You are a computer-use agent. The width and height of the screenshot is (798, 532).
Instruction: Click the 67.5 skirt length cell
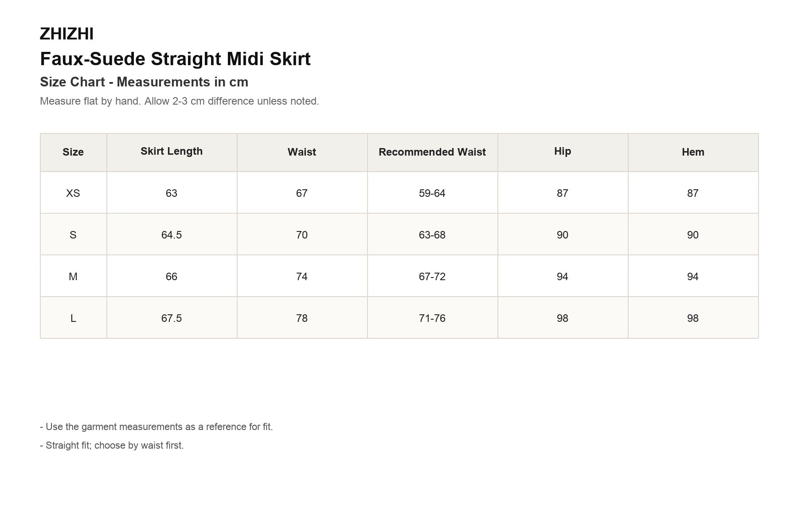pyautogui.click(x=172, y=318)
